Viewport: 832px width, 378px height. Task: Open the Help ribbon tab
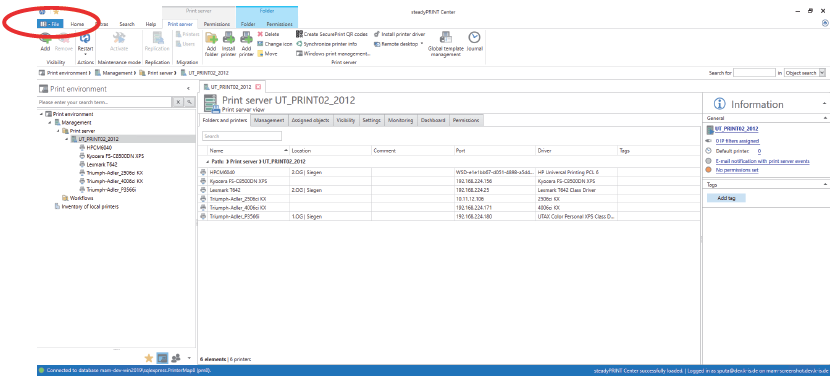(151, 24)
